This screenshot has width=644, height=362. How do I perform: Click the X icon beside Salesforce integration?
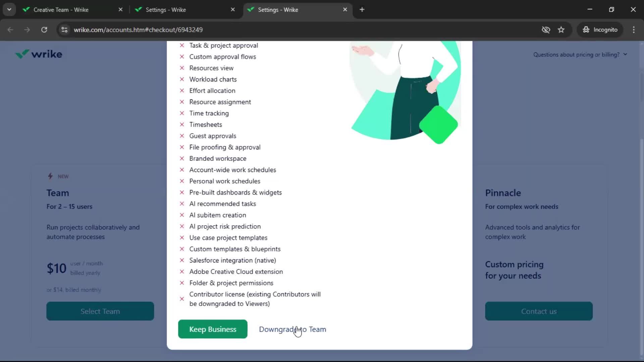tap(182, 260)
